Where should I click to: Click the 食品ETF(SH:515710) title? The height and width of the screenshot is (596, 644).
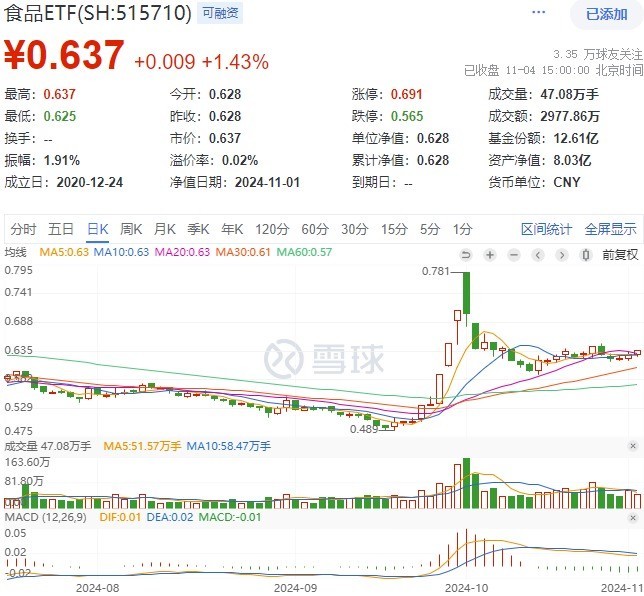click(x=98, y=13)
